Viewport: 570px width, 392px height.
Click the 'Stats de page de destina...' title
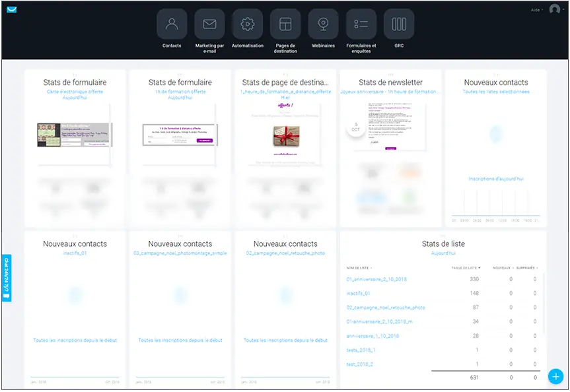(285, 82)
